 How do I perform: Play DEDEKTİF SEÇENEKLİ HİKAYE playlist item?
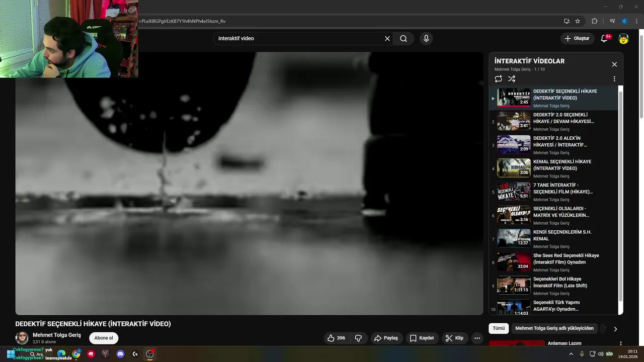click(x=553, y=98)
